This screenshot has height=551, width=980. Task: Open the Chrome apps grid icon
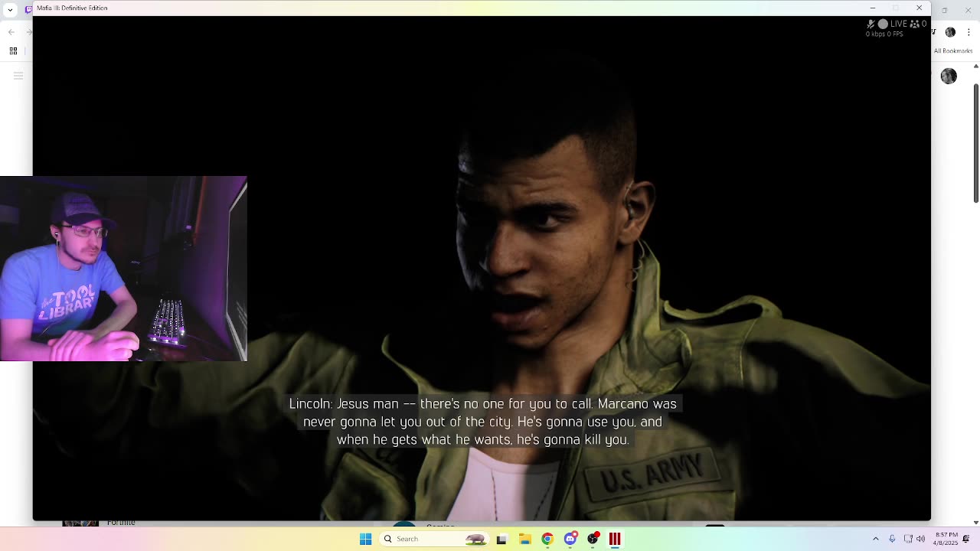pyautogui.click(x=13, y=51)
